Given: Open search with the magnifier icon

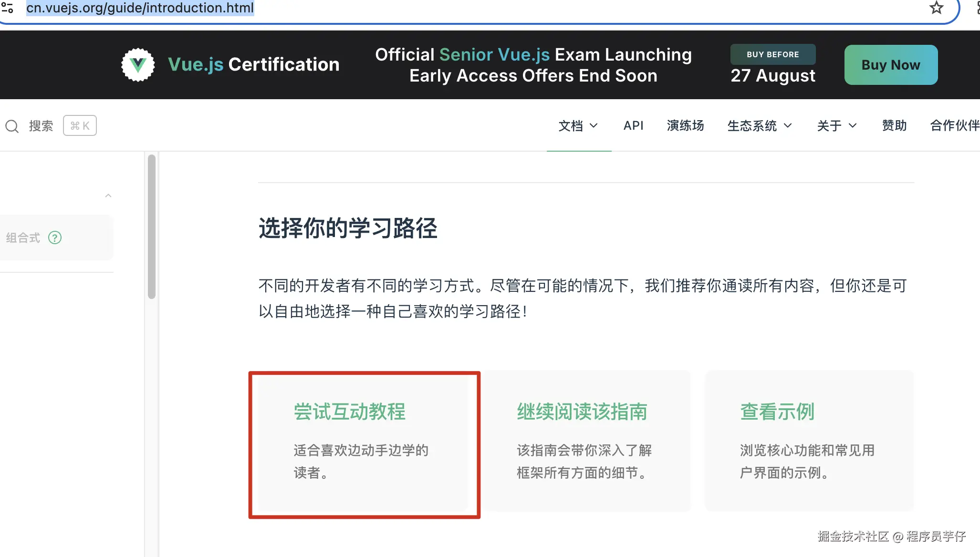Looking at the screenshot, I should point(12,125).
